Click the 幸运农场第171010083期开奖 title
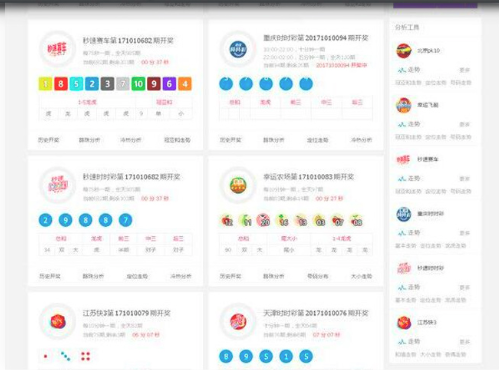 (308, 177)
